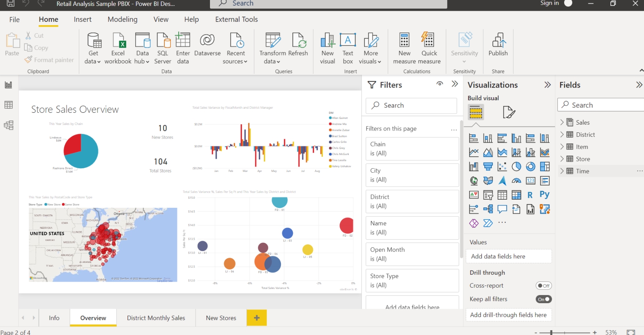Add a new report page
Image resolution: width=644 pixels, height=335 pixels.
[257, 318]
